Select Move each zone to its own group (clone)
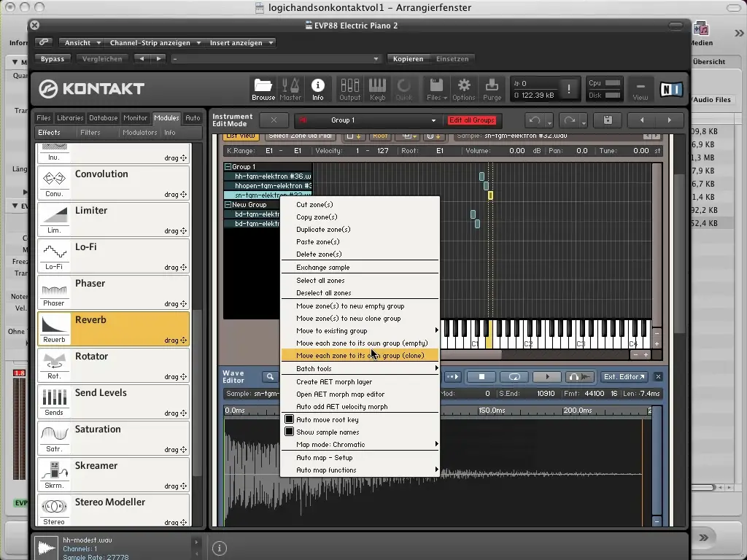This screenshot has height=560, width=747. click(360, 355)
